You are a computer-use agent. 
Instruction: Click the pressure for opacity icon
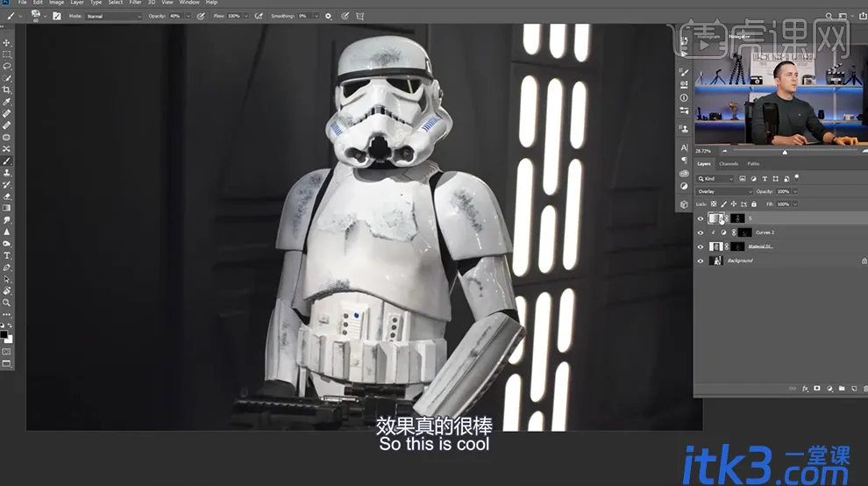201,16
